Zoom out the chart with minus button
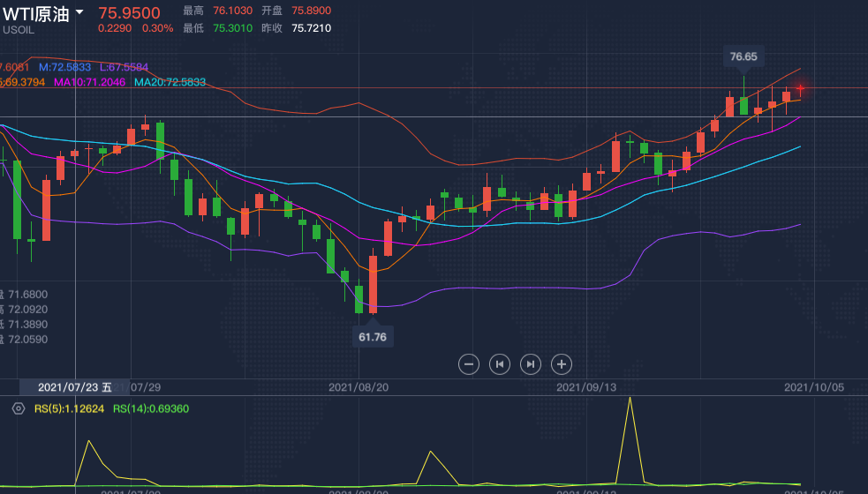The width and height of the screenshot is (868, 494). (x=470, y=363)
